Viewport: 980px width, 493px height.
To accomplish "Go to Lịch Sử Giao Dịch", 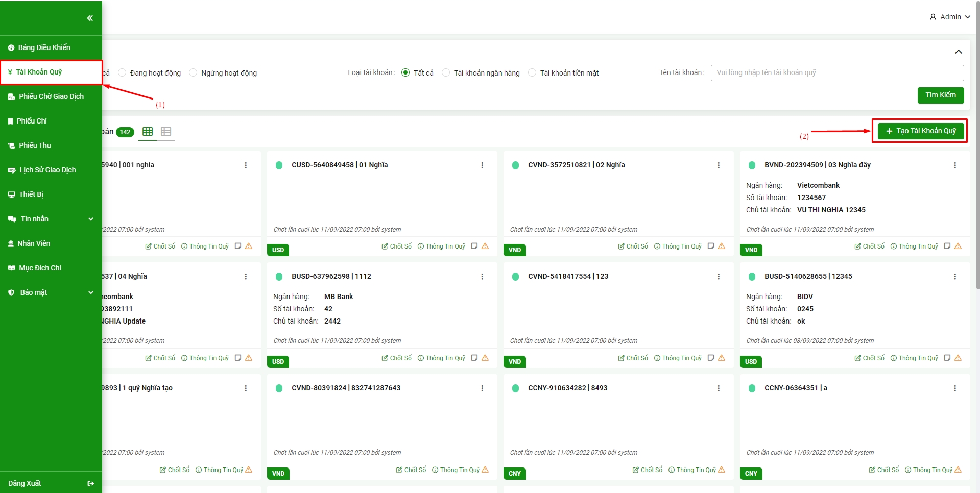I will tap(47, 170).
